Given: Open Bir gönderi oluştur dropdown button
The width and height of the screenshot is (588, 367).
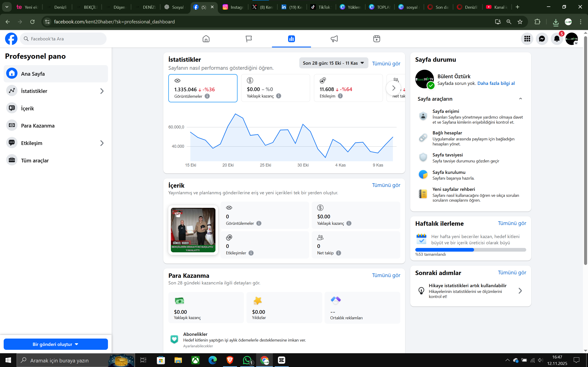Looking at the screenshot, I should tap(56, 344).
